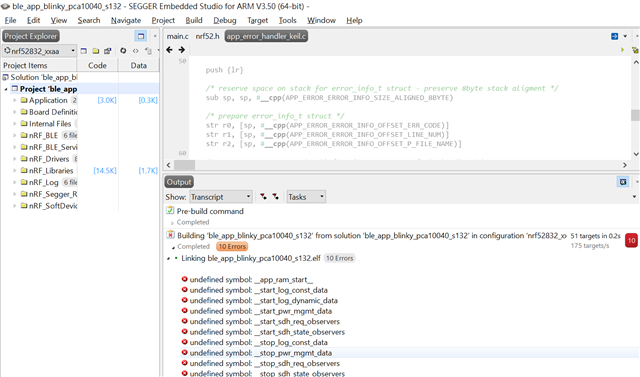Click the green run arrow at editor top right
Screen dimensions: 640x377
point(622,50)
